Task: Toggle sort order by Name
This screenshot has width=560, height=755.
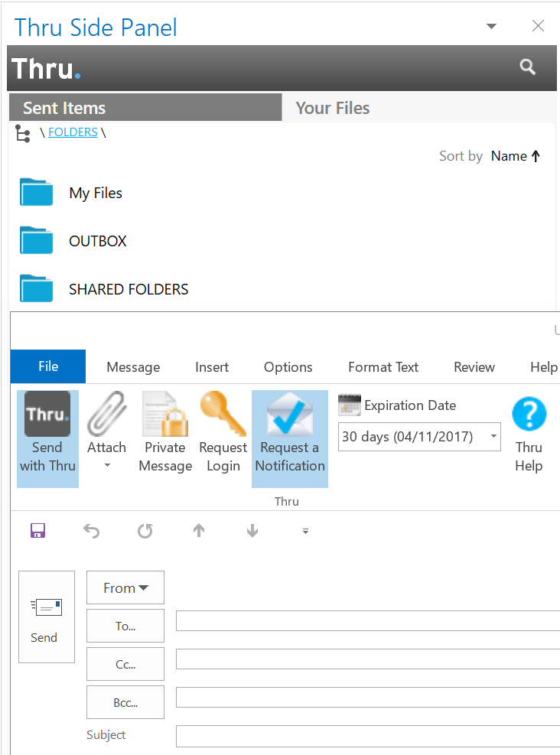Action: (516, 156)
